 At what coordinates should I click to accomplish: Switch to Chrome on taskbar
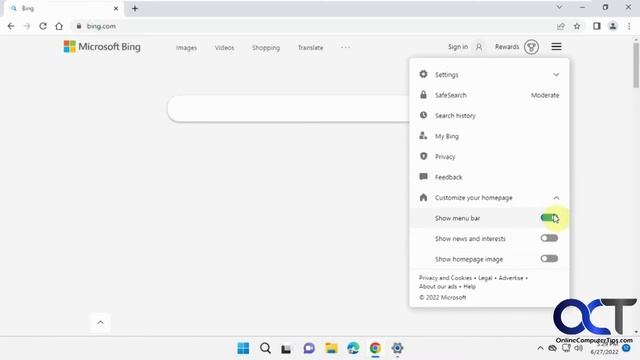click(x=375, y=348)
